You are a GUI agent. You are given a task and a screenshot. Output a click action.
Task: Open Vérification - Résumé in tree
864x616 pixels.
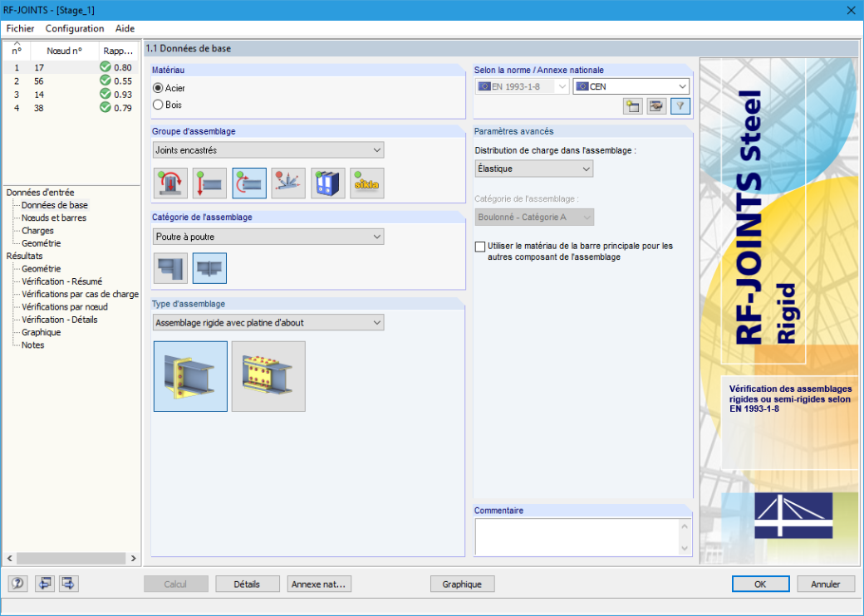point(61,281)
